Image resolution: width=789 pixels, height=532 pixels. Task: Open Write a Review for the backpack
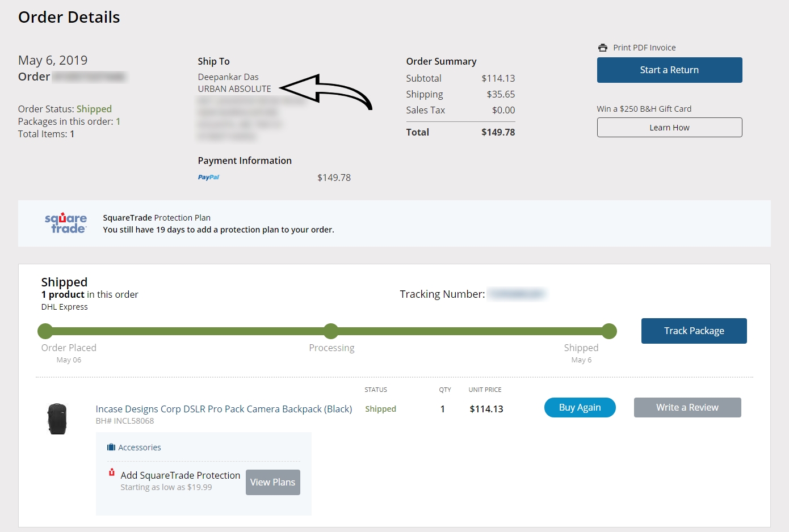point(687,407)
